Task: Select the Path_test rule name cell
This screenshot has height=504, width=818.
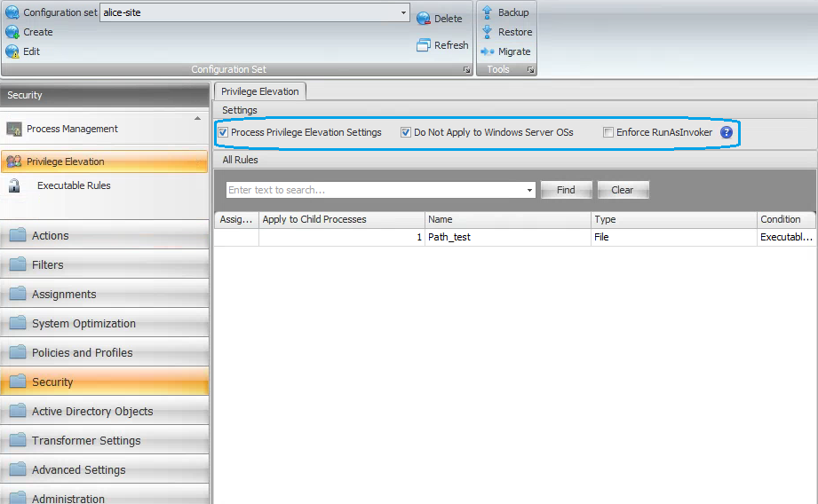Action: [x=508, y=237]
